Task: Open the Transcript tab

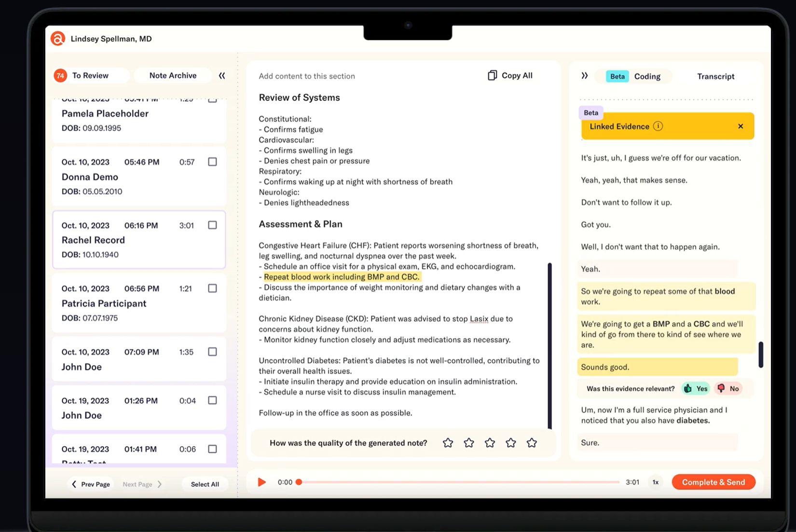Action: (716, 76)
